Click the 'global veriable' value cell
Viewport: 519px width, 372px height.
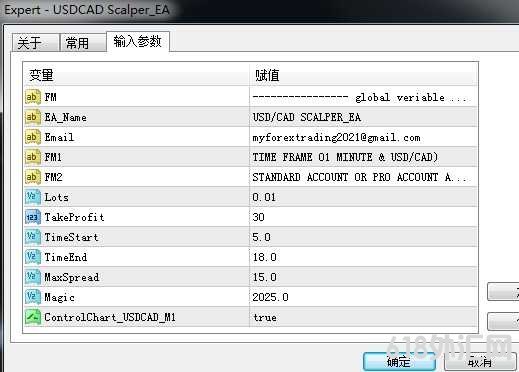coord(364,97)
